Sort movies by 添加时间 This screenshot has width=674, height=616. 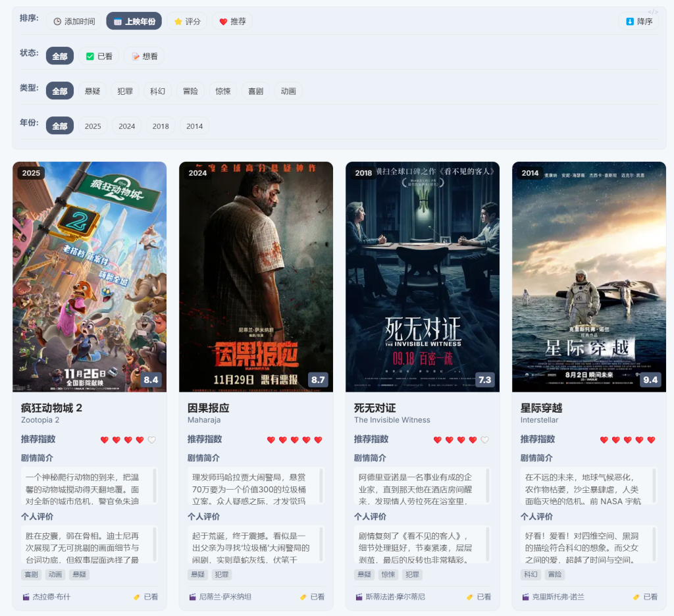[74, 21]
